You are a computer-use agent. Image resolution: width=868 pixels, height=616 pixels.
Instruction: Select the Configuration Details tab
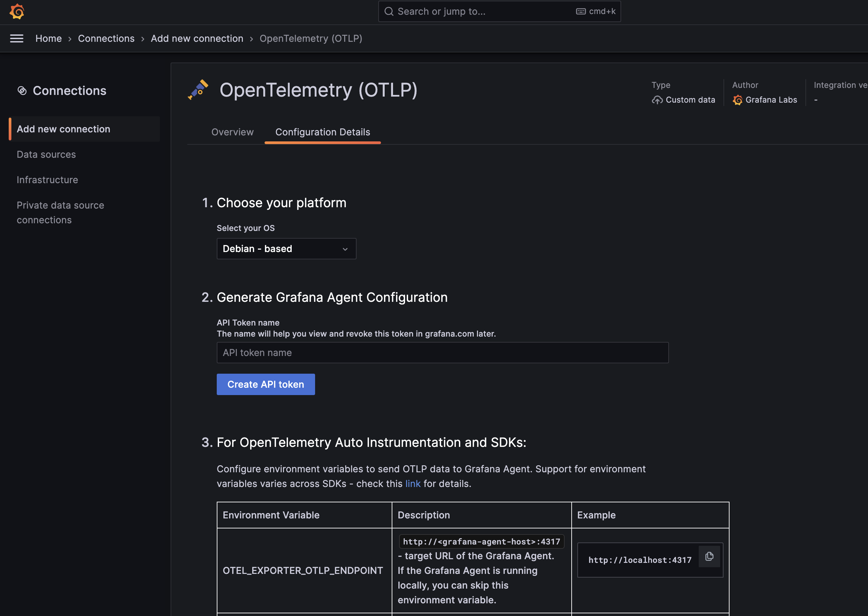(x=322, y=132)
